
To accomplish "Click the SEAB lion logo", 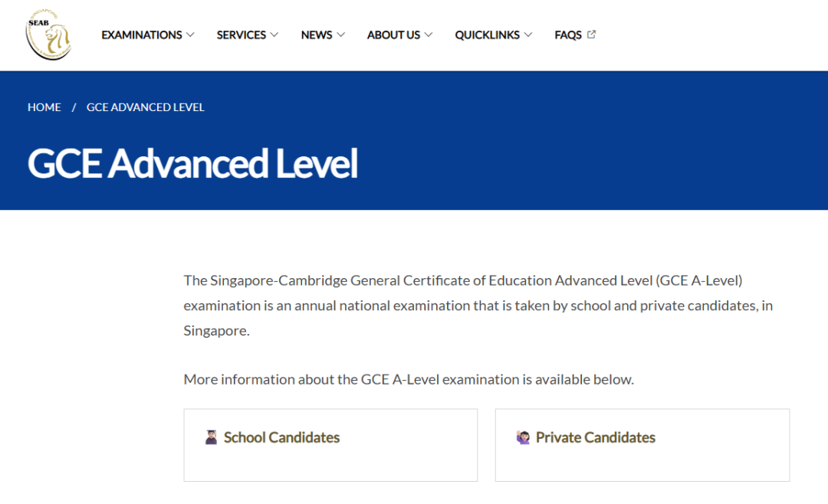I will coord(48,34).
